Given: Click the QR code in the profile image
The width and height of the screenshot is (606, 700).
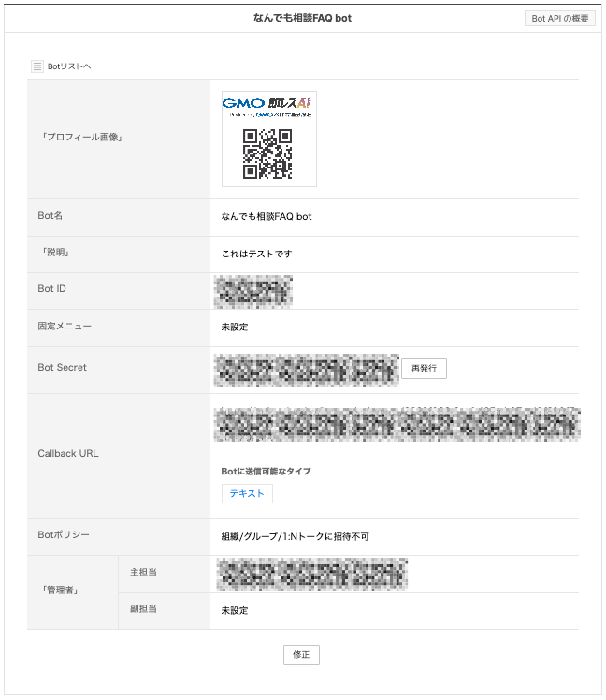Looking at the screenshot, I should click(x=267, y=153).
